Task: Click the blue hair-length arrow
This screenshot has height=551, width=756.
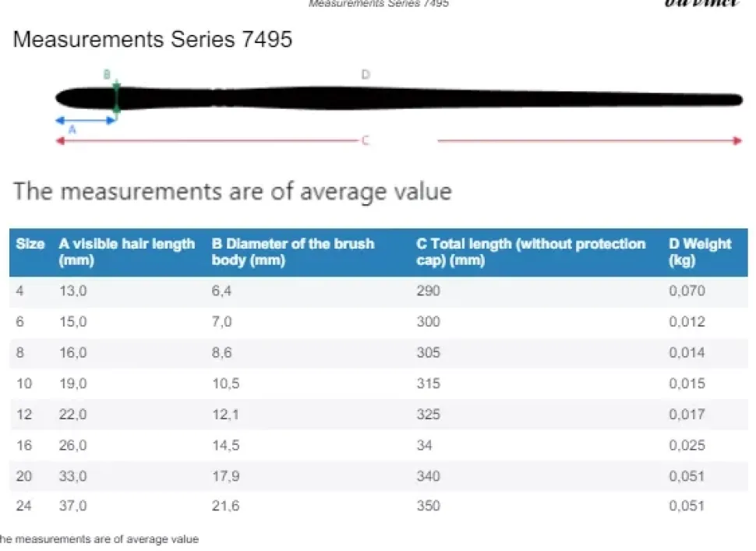Action: (x=86, y=120)
